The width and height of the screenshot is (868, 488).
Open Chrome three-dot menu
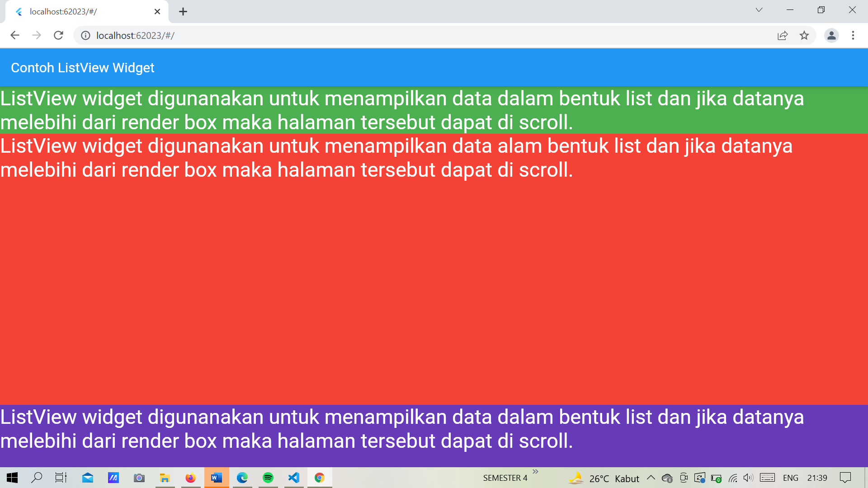pyautogui.click(x=853, y=35)
